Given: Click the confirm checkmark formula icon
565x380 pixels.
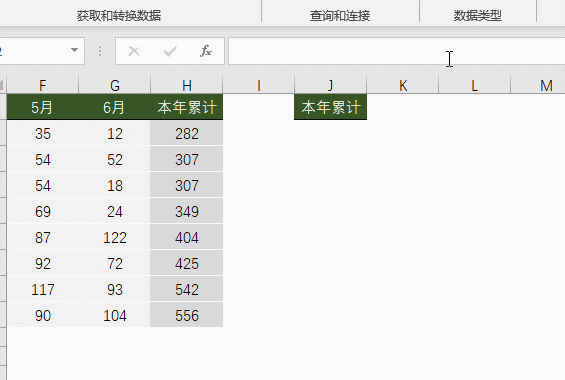Looking at the screenshot, I should click(170, 51).
